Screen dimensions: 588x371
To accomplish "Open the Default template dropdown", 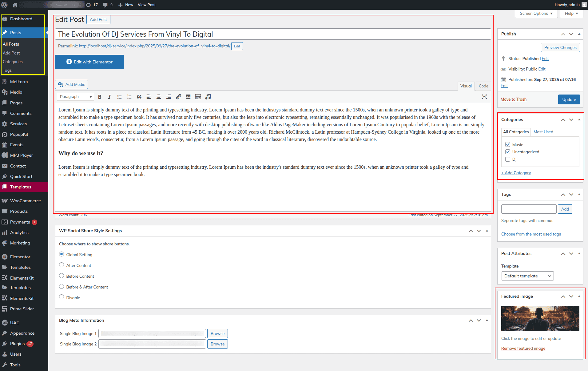I will click(527, 276).
